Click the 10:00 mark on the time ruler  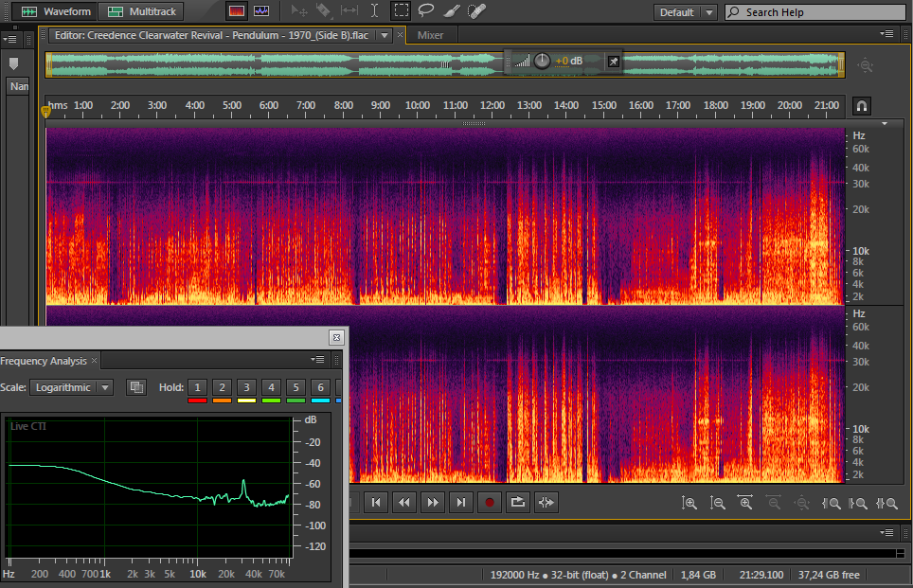click(x=418, y=105)
